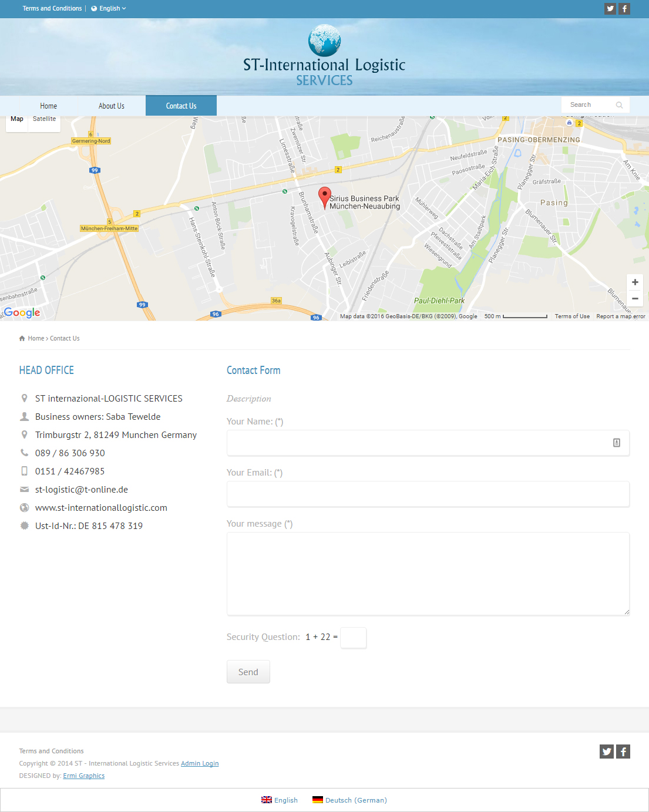Open Terms and Conditions in top bar
The image size is (649, 812).
coord(52,9)
